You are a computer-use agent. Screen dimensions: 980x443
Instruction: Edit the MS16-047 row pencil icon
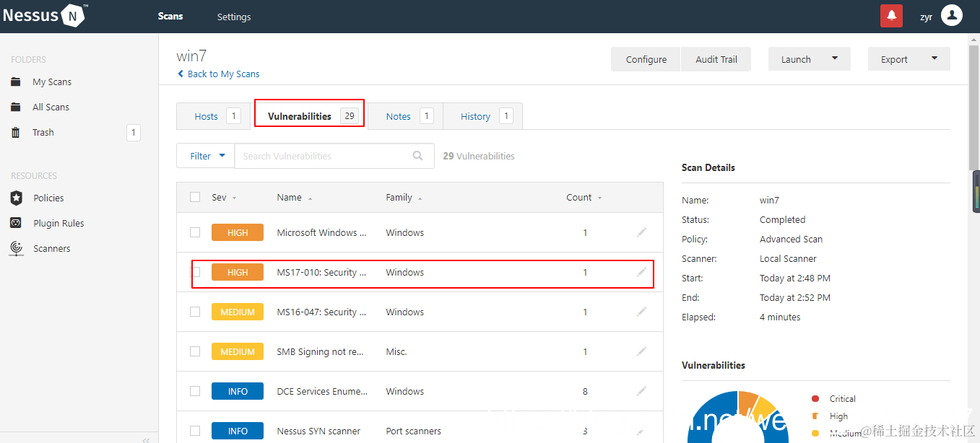(x=641, y=312)
